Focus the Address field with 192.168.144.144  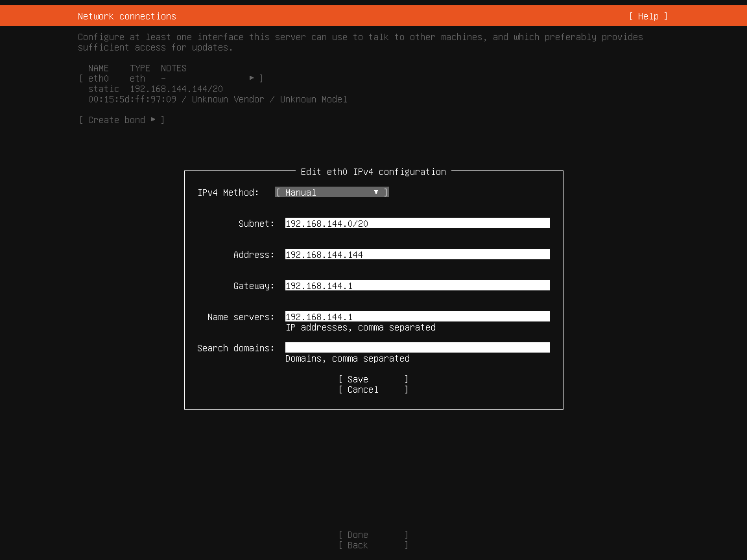[x=417, y=255]
